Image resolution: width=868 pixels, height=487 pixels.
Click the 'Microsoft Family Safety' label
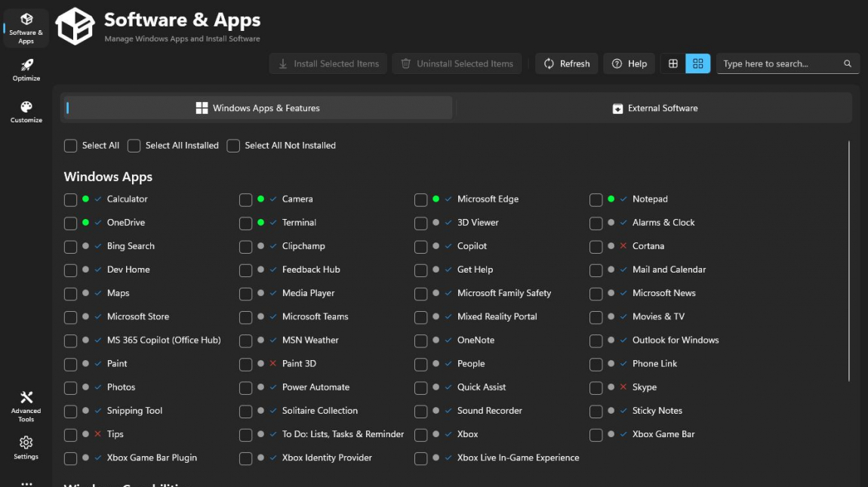(x=503, y=293)
